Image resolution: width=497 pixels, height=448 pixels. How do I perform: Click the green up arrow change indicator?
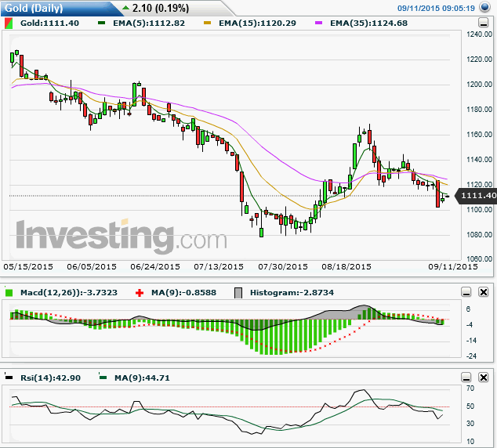[126, 7]
